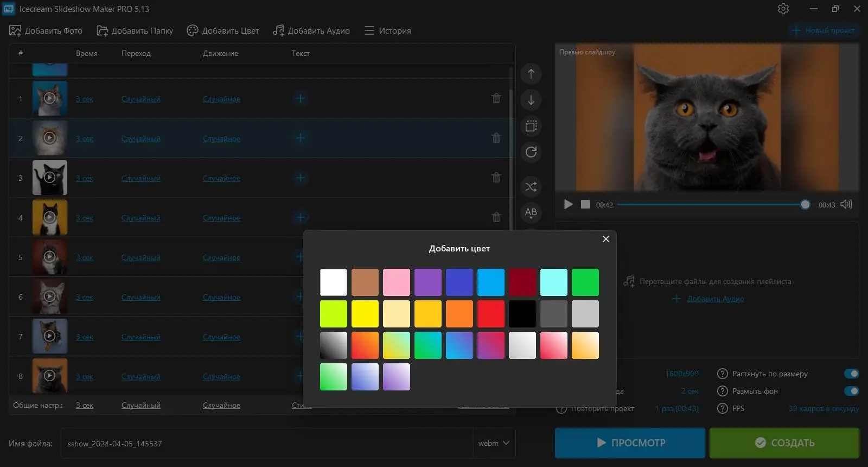Rotate the selected slide
Screen dimensions: 868x467
click(x=531, y=152)
